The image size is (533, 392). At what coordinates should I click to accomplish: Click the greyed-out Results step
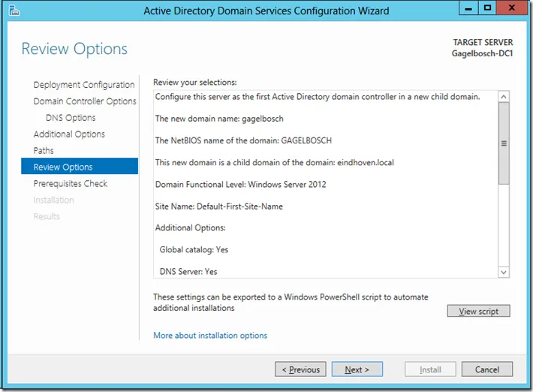pos(47,216)
